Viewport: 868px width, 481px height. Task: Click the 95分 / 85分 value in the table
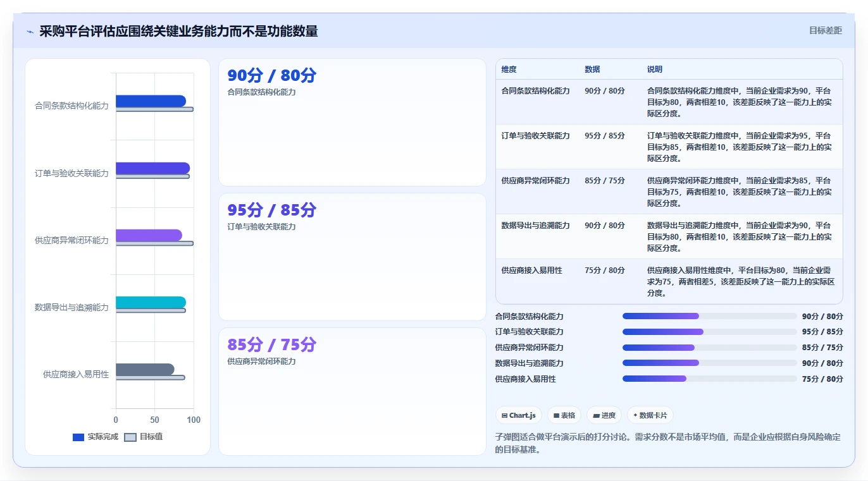(605, 136)
